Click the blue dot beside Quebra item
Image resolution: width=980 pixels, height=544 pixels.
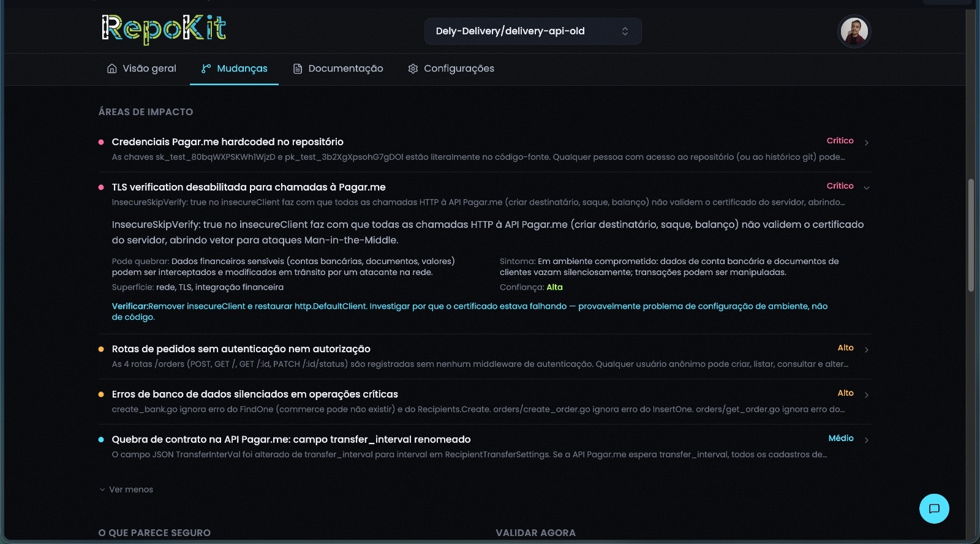pos(101,440)
